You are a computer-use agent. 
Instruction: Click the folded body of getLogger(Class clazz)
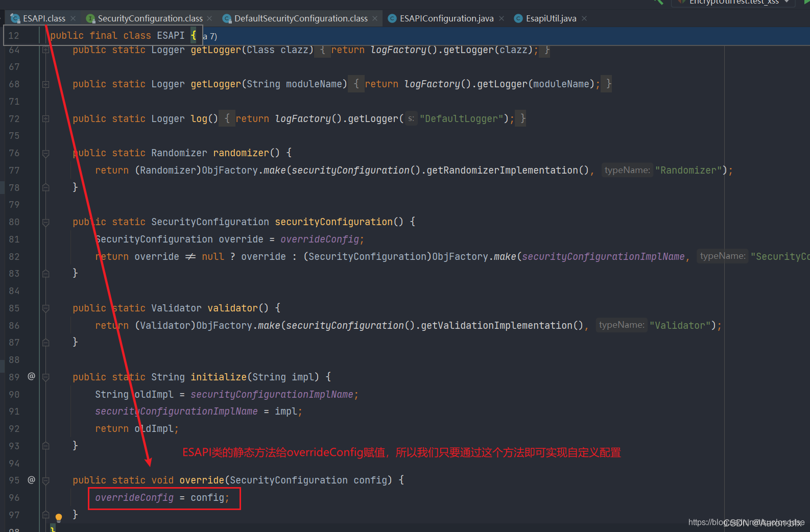pos(432,50)
